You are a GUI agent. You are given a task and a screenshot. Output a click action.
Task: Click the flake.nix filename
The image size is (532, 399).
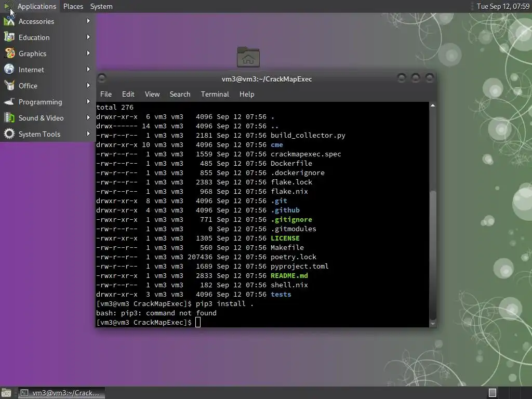pos(289,191)
